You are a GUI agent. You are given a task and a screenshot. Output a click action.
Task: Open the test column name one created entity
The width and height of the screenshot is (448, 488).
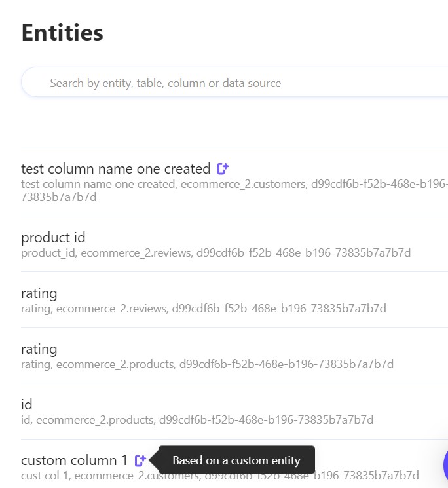coord(115,168)
